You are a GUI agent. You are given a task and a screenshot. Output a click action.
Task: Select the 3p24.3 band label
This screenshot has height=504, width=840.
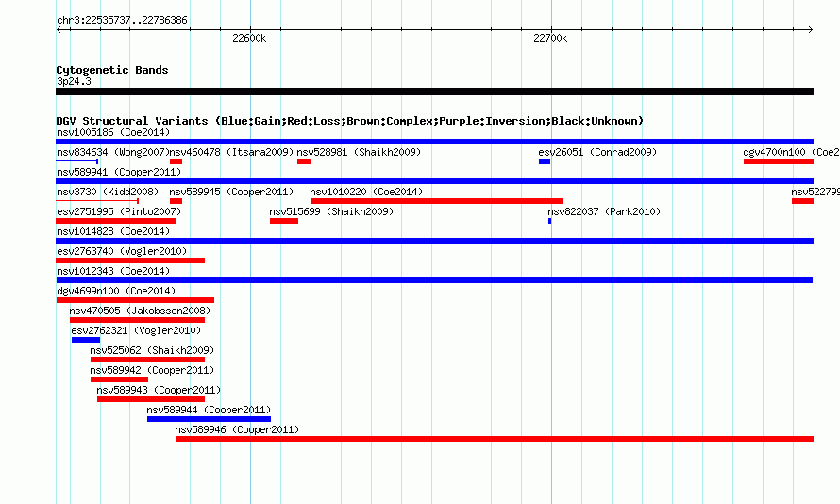coord(74,81)
